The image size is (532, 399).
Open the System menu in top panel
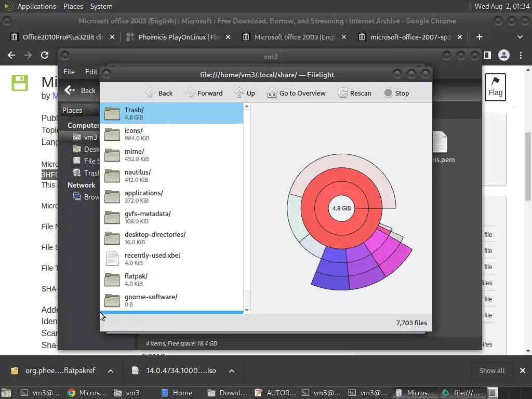[101, 6]
